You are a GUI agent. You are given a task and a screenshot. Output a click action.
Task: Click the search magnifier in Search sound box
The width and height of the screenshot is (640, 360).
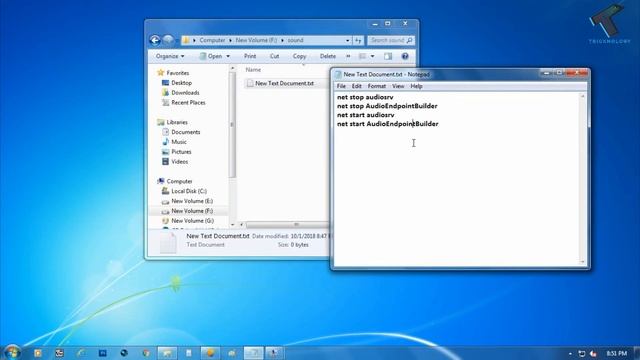coord(409,40)
